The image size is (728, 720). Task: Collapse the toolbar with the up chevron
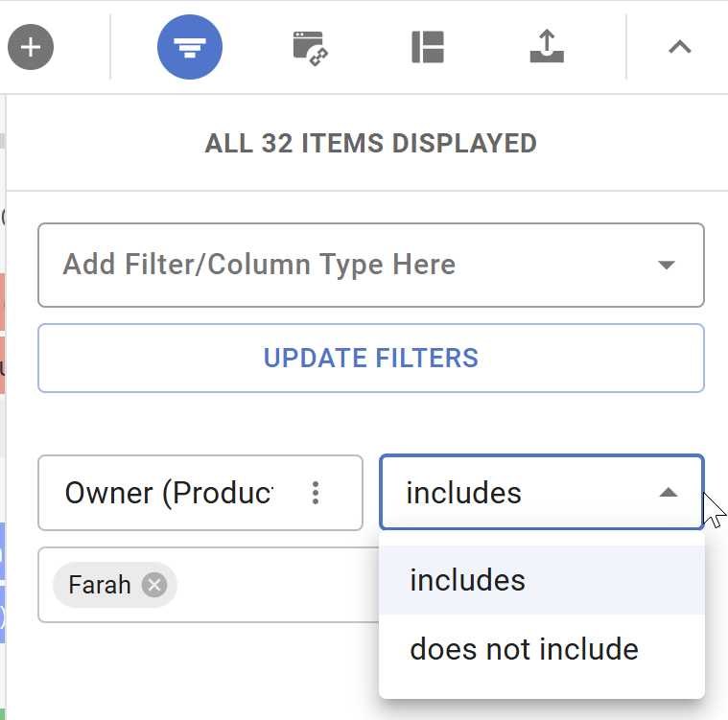click(x=679, y=47)
